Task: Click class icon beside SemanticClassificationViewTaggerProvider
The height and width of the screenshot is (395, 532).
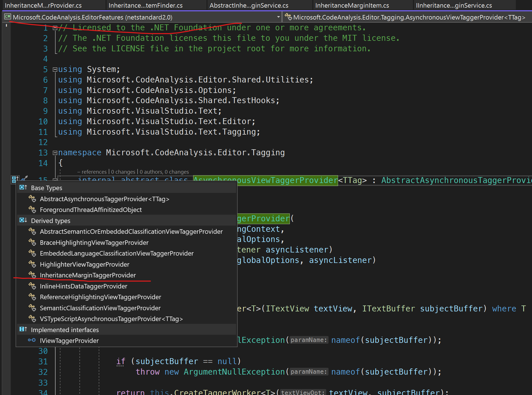Action: (32, 308)
